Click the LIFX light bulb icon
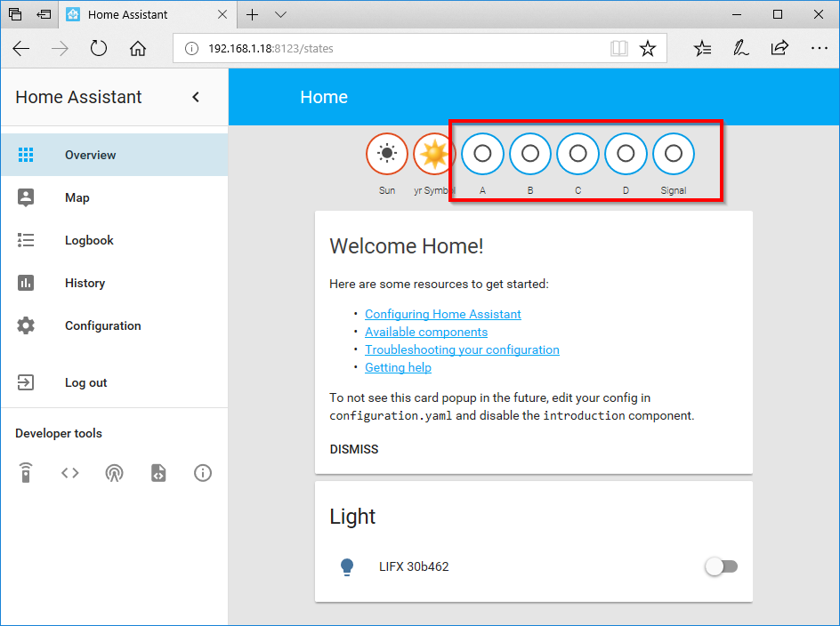 (347, 566)
